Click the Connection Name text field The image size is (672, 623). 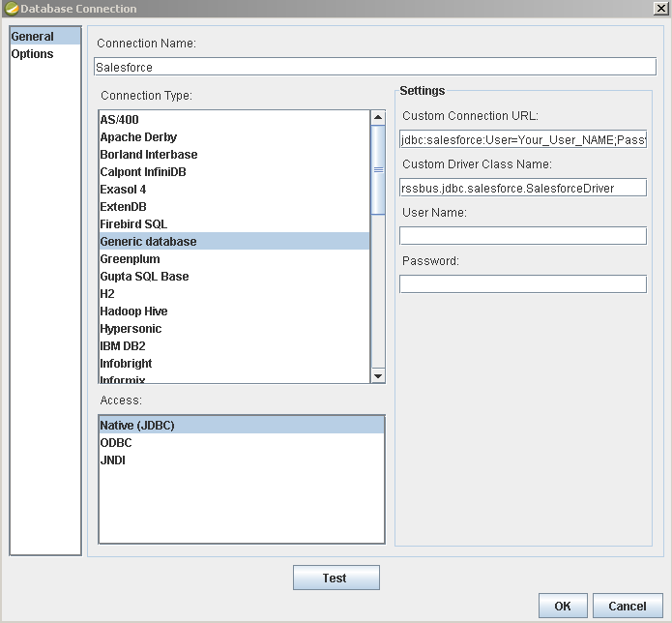coord(374,67)
